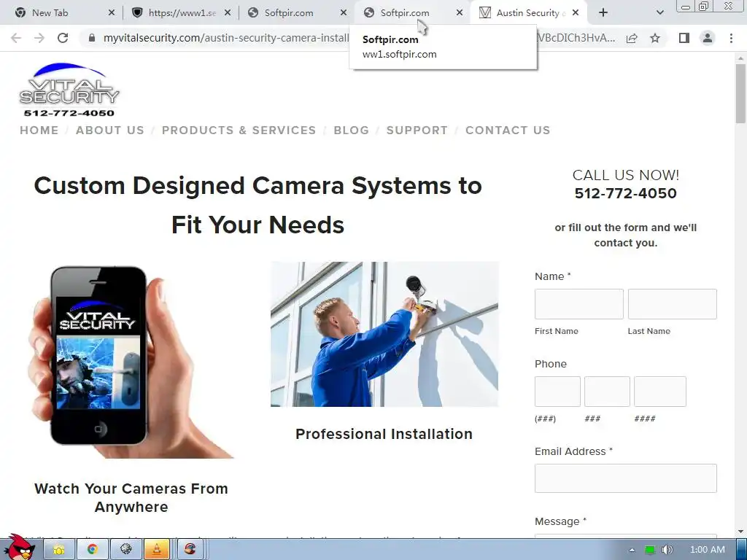Focus the First Name input field

point(578,304)
